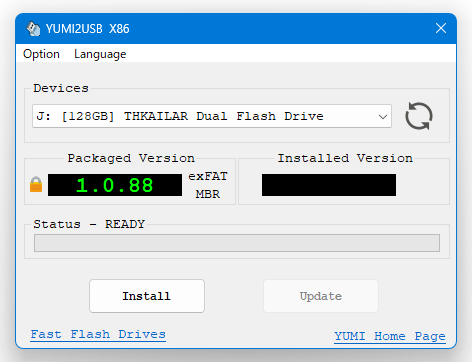The image size is (472, 362).
Task: Expand the Devices dropdown arrow
Action: [x=383, y=117]
